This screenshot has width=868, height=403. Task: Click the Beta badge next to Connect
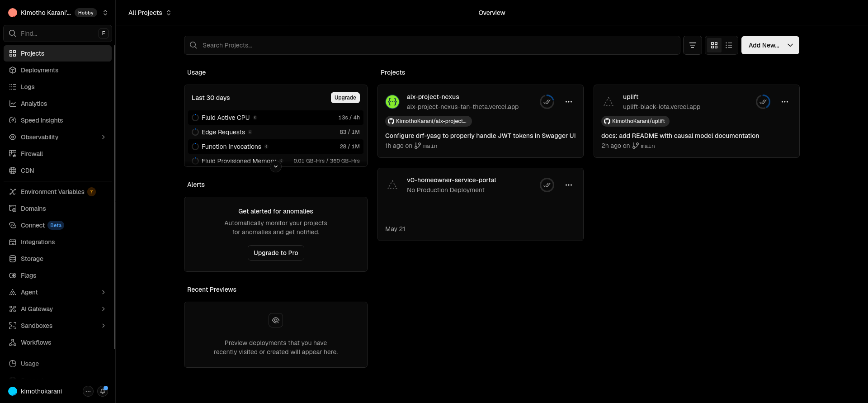[x=56, y=225]
